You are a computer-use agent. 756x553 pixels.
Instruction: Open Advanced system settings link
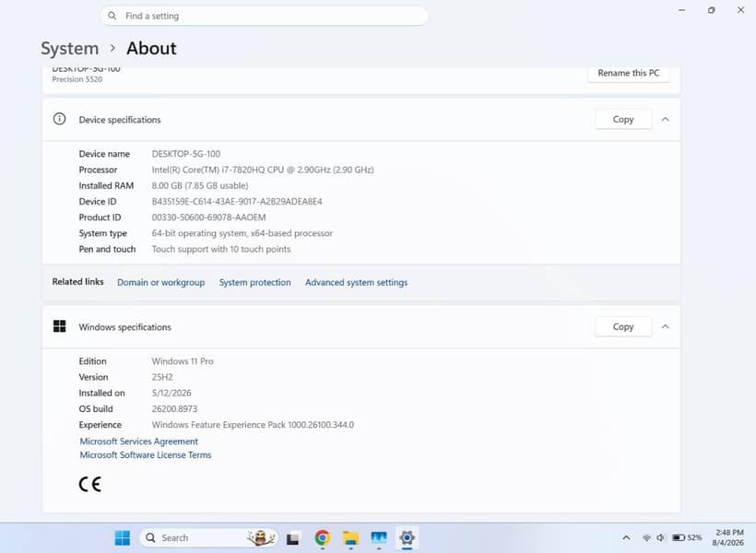356,283
